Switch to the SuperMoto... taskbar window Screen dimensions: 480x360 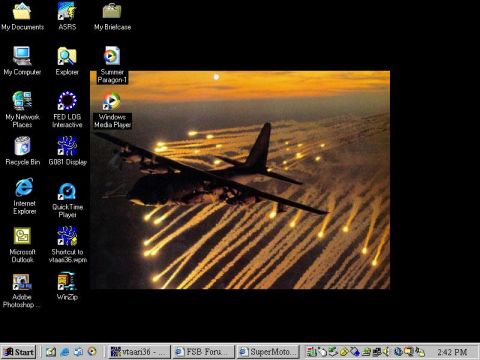click(x=268, y=352)
